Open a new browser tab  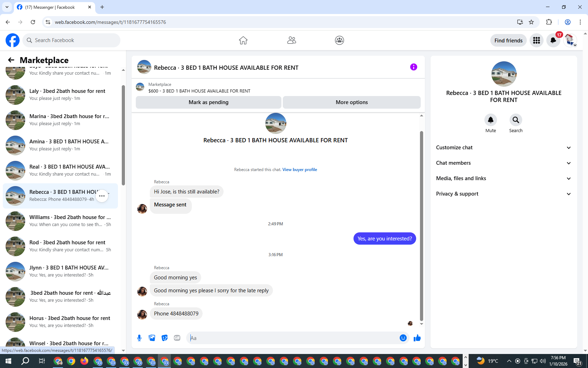(102, 7)
